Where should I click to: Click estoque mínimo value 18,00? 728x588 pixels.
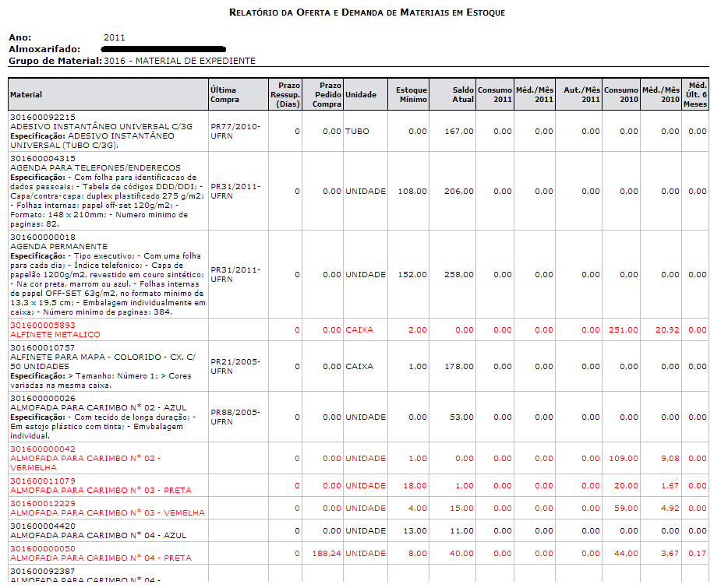415,486
